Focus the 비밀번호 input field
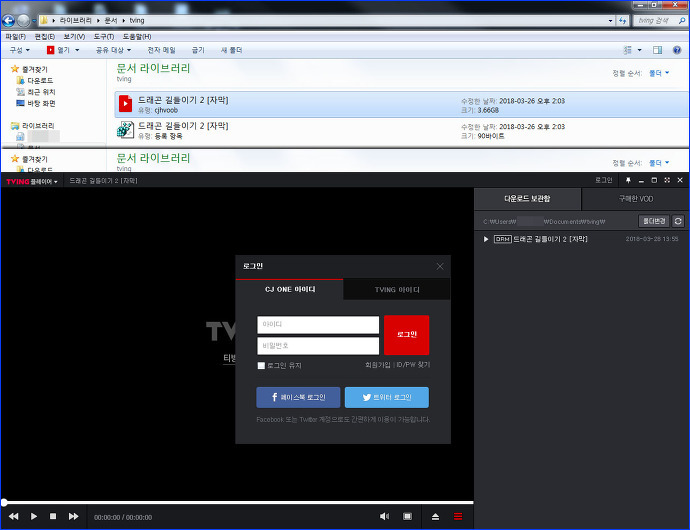The width and height of the screenshot is (690, 530). tap(318, 346)
